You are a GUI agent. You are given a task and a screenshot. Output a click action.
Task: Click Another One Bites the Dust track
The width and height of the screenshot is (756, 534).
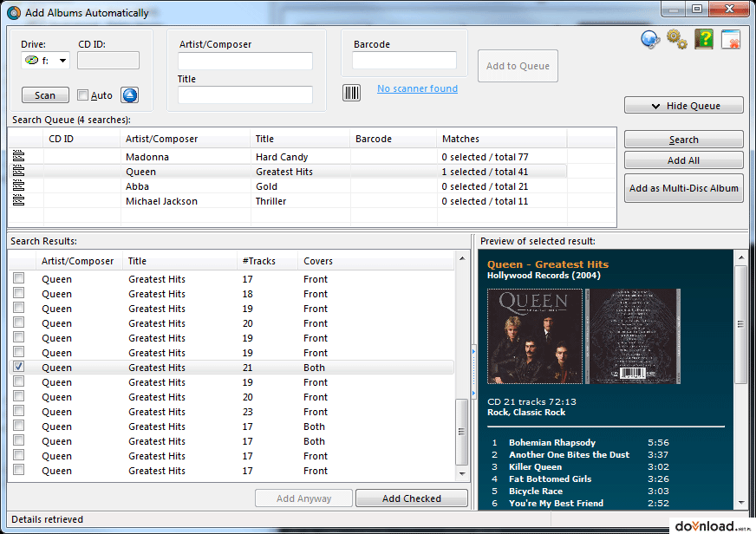[x=570, y=454]
